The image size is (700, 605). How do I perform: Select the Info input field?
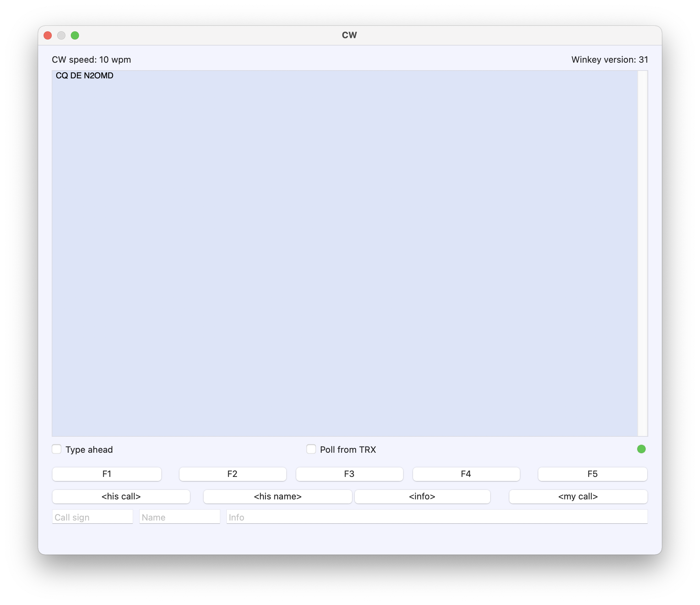437,517
